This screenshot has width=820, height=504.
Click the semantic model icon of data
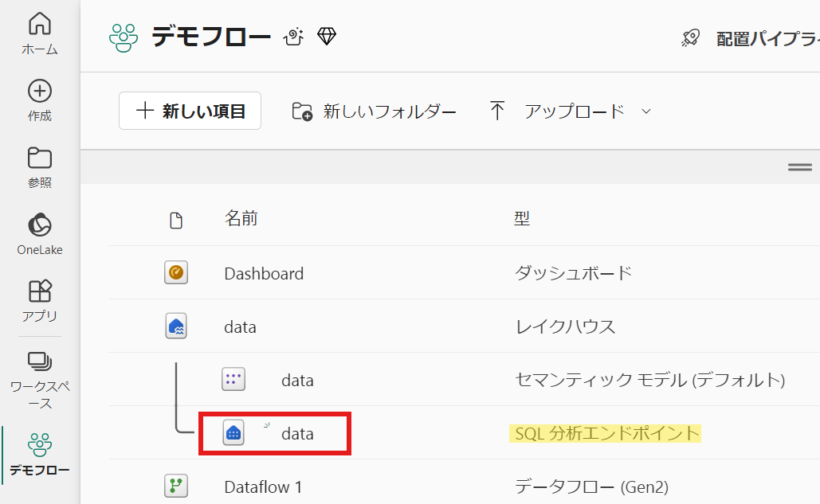click(x=233, y=380)
